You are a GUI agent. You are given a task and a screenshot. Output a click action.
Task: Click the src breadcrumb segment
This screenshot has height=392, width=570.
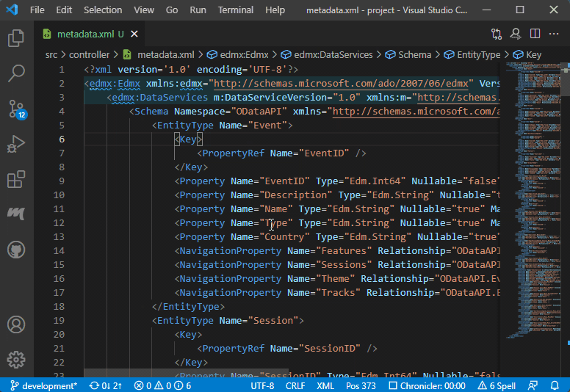point(51,55)
